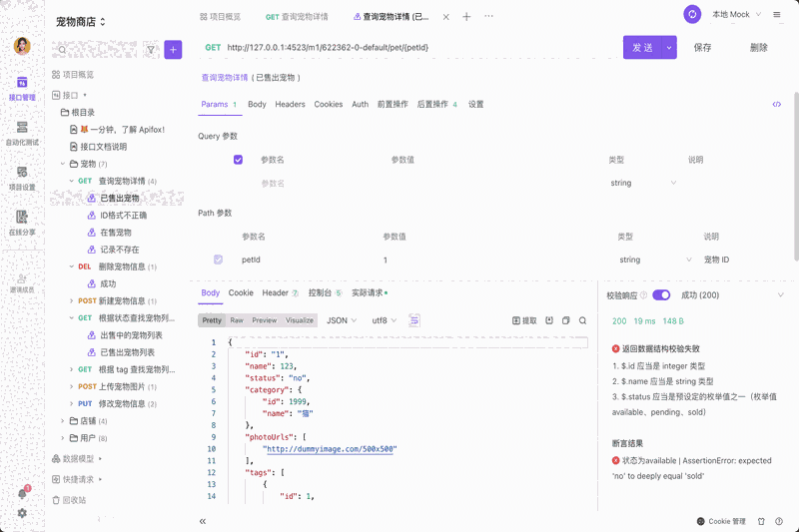This screenshot has height=532, width=799.
Task: Open the 宠物商店 project switcher
Action: tap(81, 22)
